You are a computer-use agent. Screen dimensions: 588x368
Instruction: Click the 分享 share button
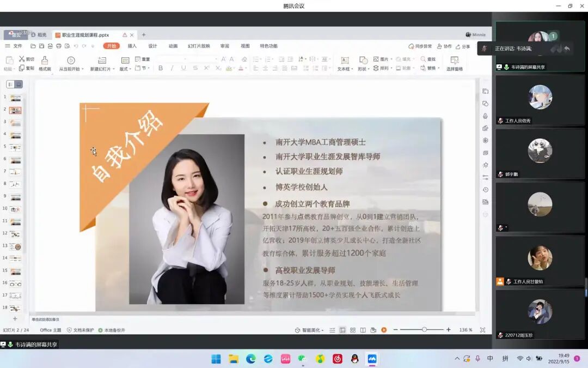(462, 46)
